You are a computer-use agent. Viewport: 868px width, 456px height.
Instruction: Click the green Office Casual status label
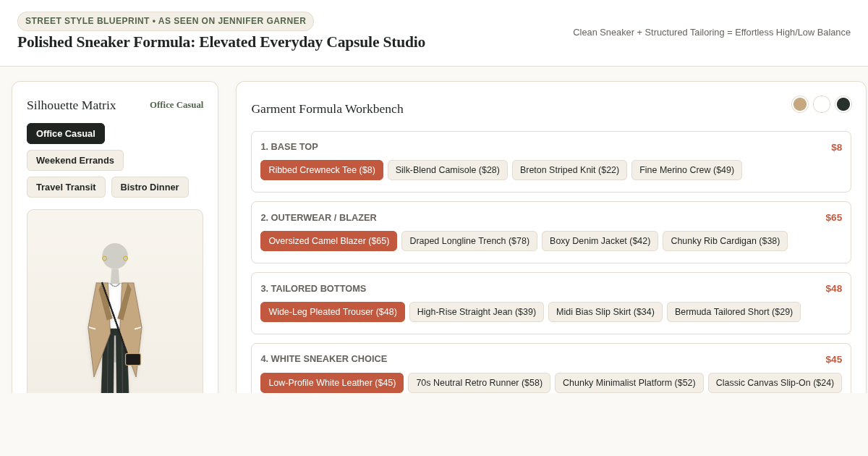tap(176, 105)
